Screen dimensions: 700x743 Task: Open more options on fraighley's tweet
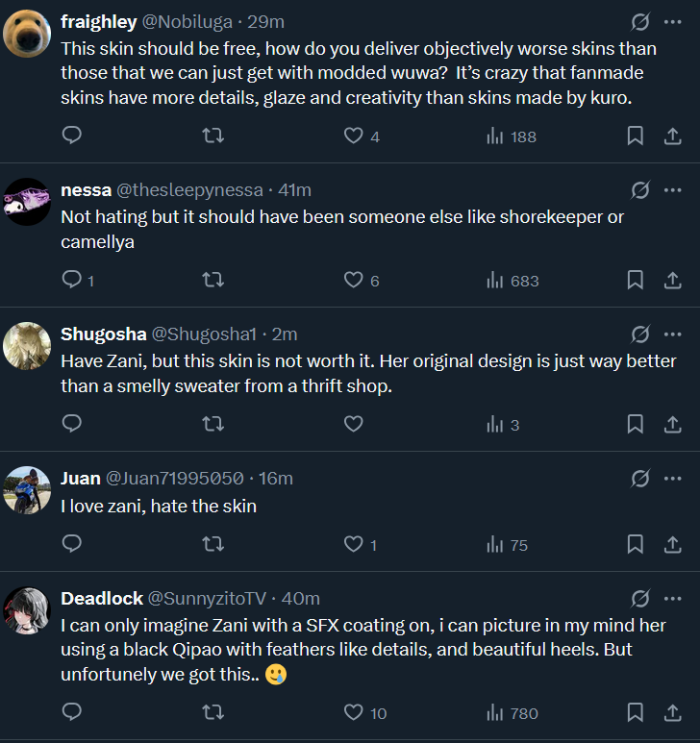click(x=672, y=21)
